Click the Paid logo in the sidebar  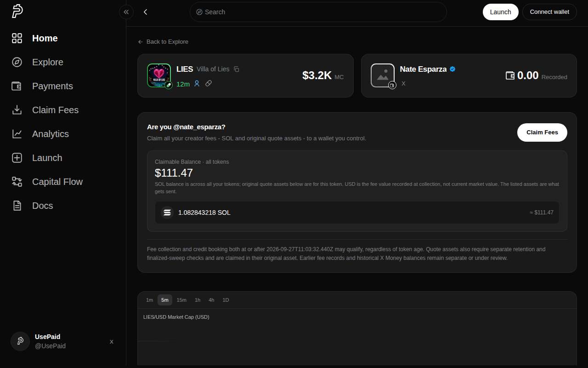point(17,11)
